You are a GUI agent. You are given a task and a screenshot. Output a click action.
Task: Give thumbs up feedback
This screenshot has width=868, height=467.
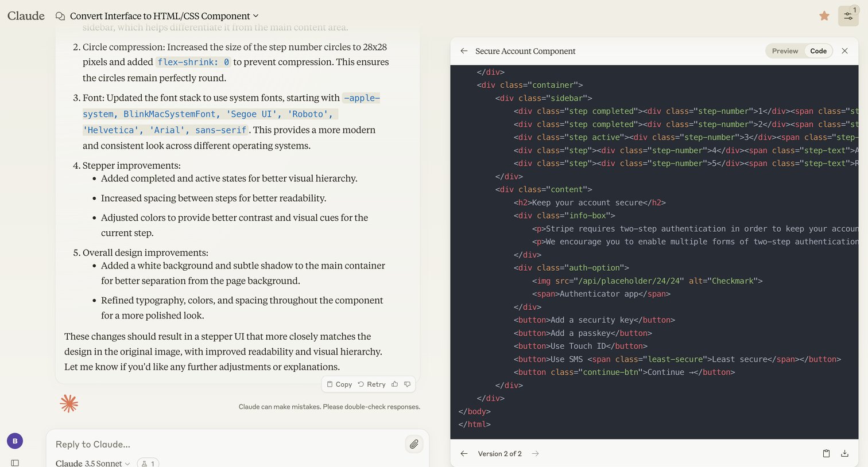(394, 384)
